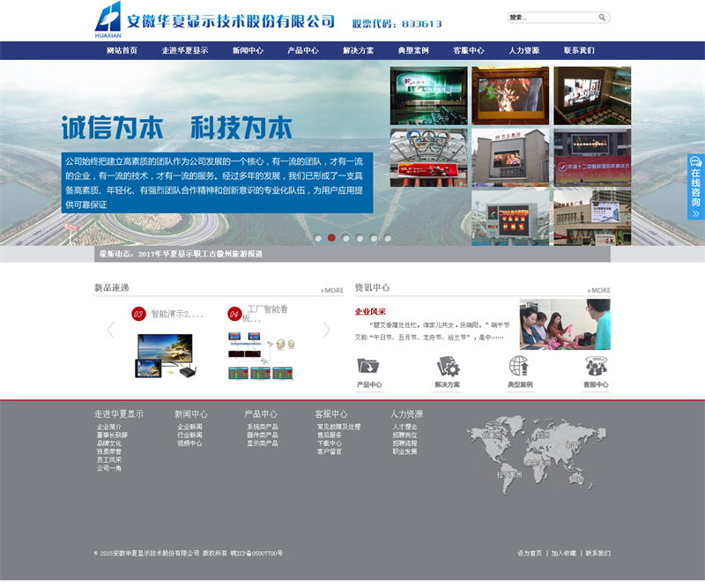The height and width of the screenshot is (588, 705).
Task: Open footer link 企业新闻
Action: pyautogui.click(x=189, y=427)
